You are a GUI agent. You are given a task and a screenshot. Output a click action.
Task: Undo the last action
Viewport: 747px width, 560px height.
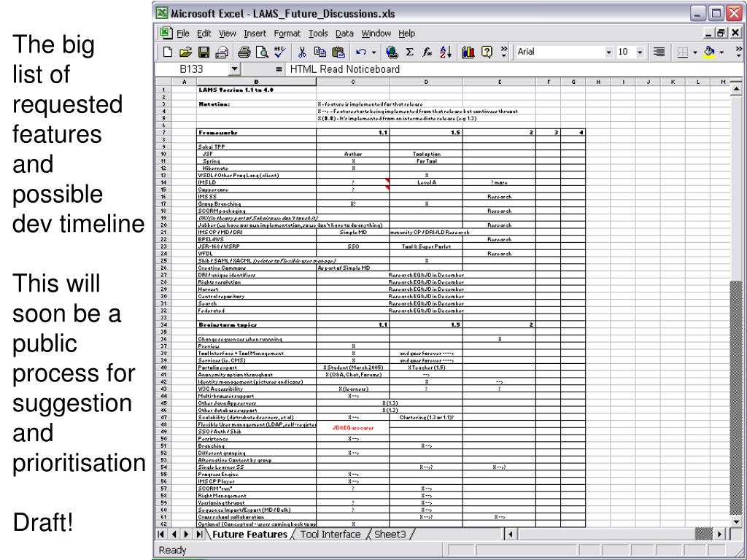[x=361, y=52]
